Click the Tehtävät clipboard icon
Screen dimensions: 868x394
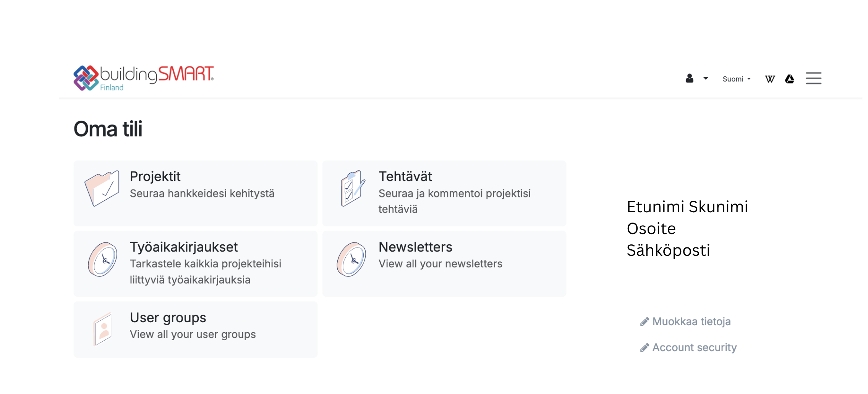pyautogui.click(x=353, y=188)
